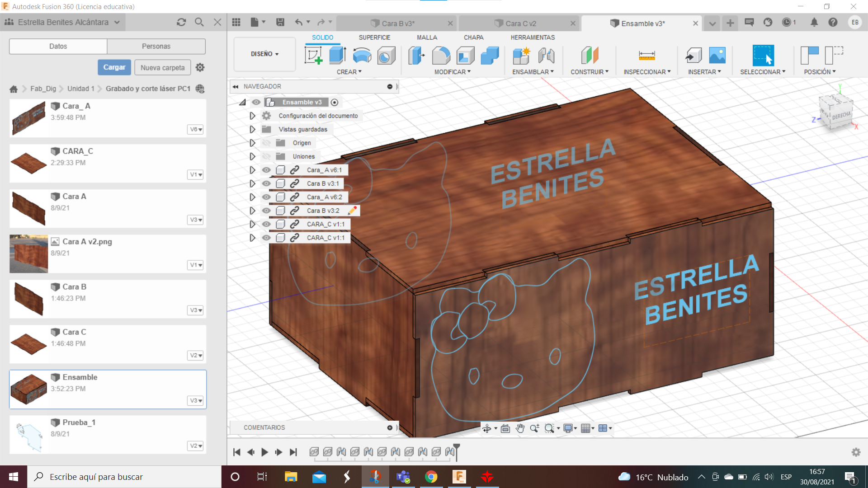Hide the Cara B v3:1 component

[x=266, y=183]
